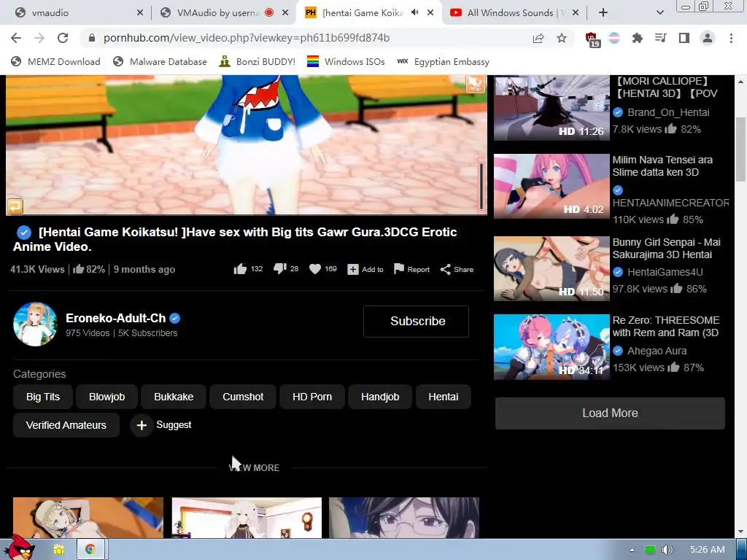The image size is (747, 560).
Task: Open the Share options under the video
Action: (x=457, y=270)
